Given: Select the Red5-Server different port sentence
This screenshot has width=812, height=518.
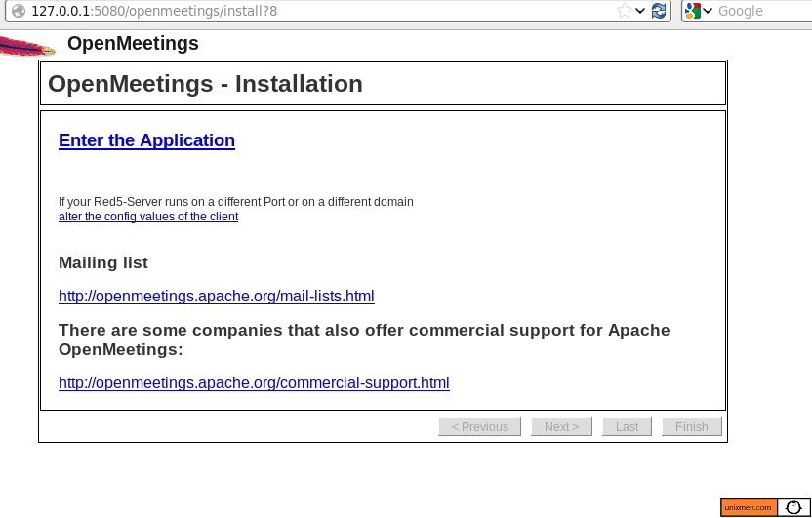Looking at the screenshot, I should tap(235, 202).
